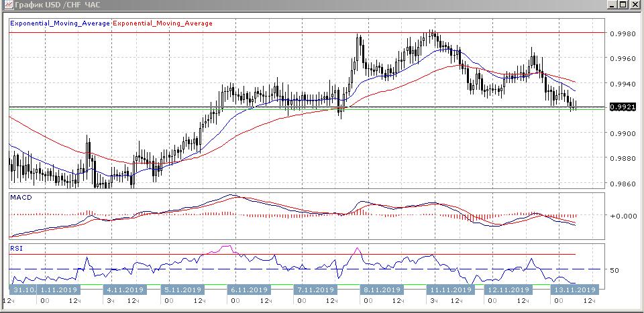Select the 8.11.2019 date marker
The width and height of the screenshot is (644, 313).
click(380, 290)
